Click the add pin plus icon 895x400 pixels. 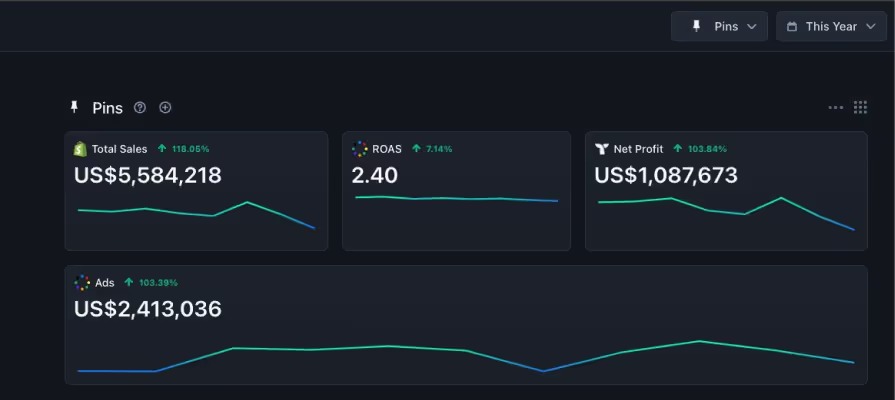click(165, 108)
